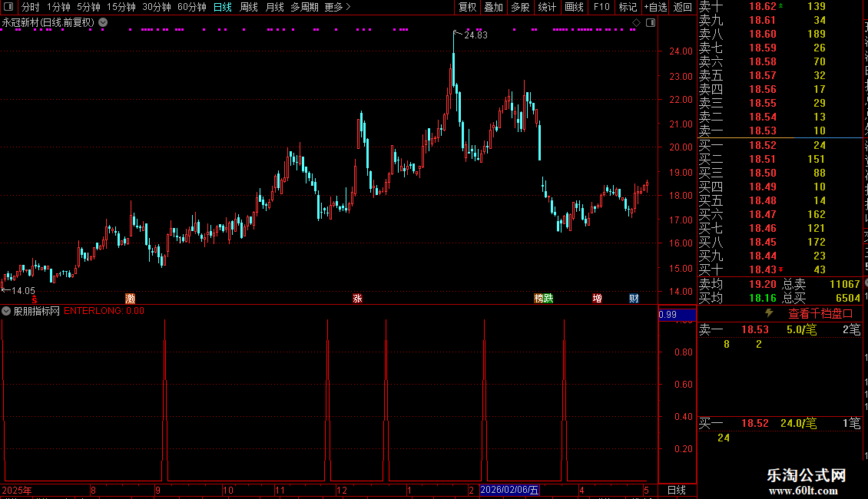Open the 股朋指标网 indicator dropdown arrow
This screenshot has height=499, width=868.
[6, 311]
